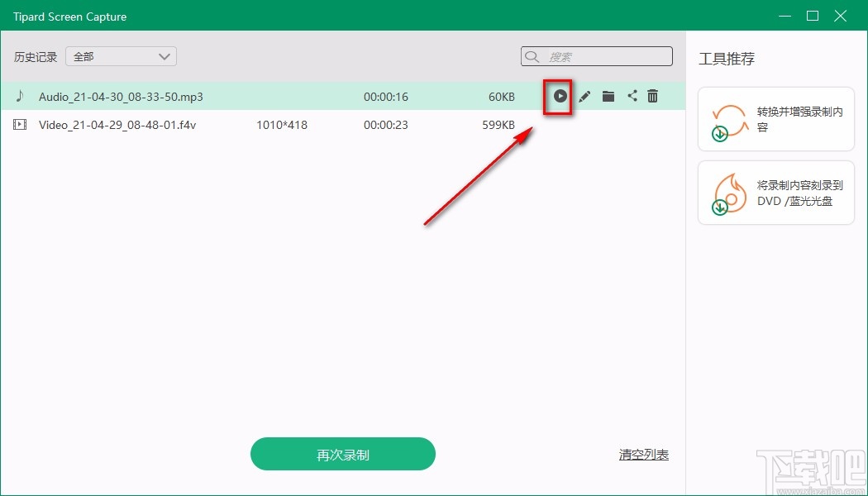
Task: Delete the audio recording via trash icon
Action: [x=652, y=97]
